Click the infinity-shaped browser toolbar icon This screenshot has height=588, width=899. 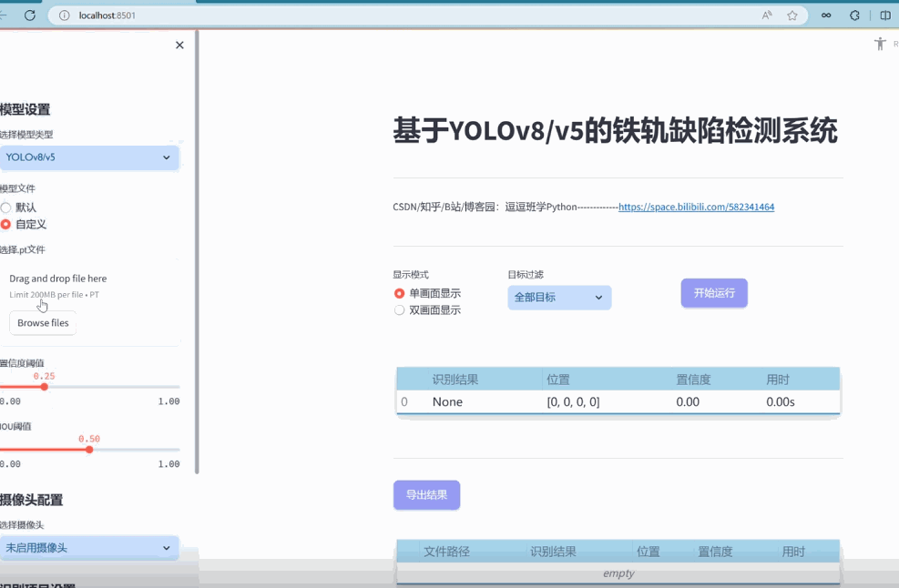click(x=826, y=15)
